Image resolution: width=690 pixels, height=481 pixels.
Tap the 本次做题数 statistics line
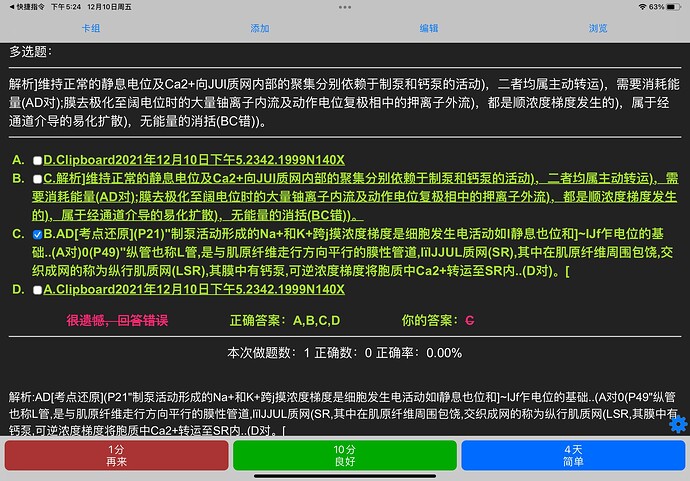point(345,353)
